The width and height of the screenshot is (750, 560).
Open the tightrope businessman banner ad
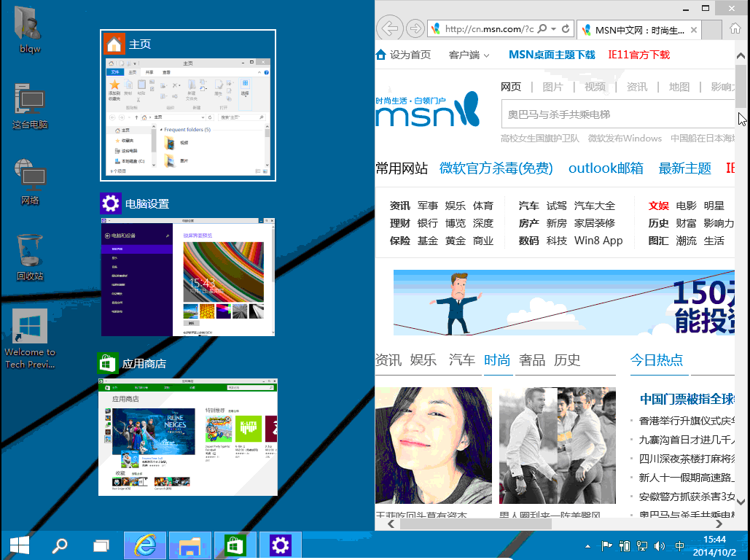tap(563, 303)
